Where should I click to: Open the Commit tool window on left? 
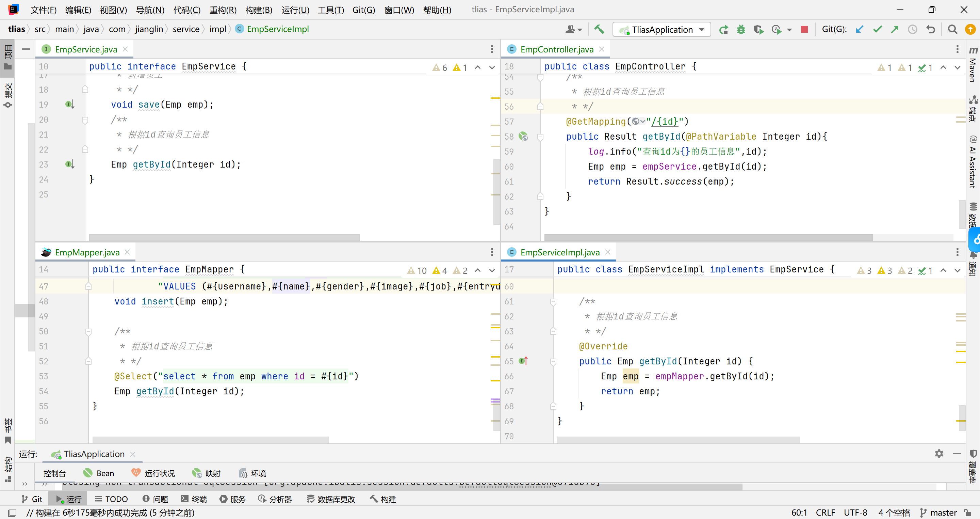tap(8, 95)
